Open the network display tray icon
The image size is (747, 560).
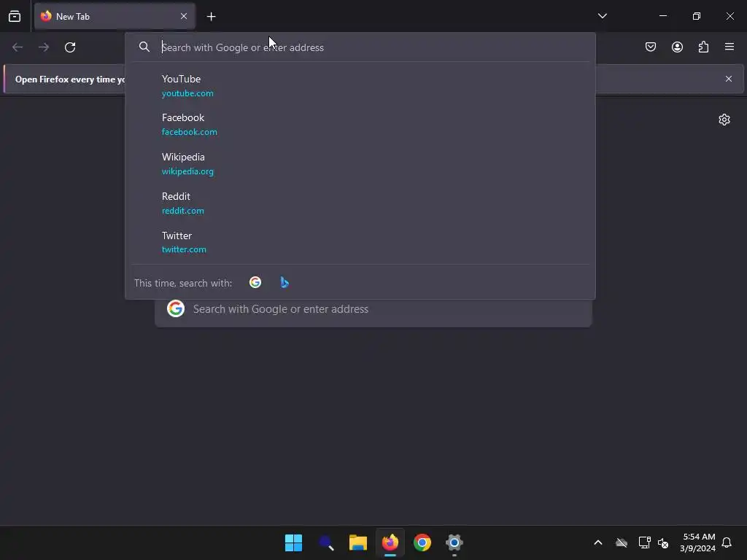pyautogui.click(x=645, y=542)
